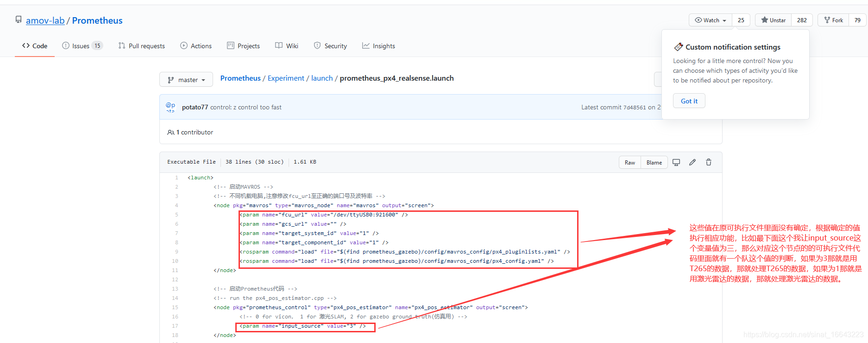The height and width of the screenshot is (343, 868).
Task: Open the Pull requests tab
Action: [142, 46]
